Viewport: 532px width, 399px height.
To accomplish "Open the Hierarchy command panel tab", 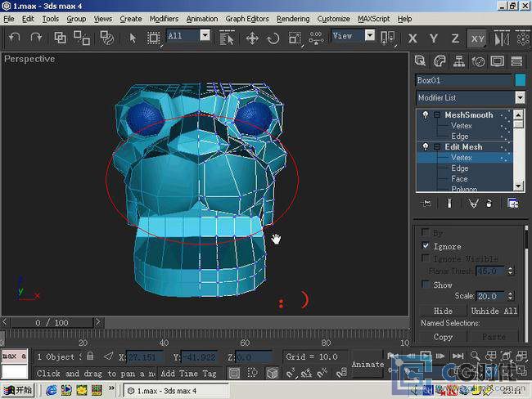I will [x=459, y=61].
